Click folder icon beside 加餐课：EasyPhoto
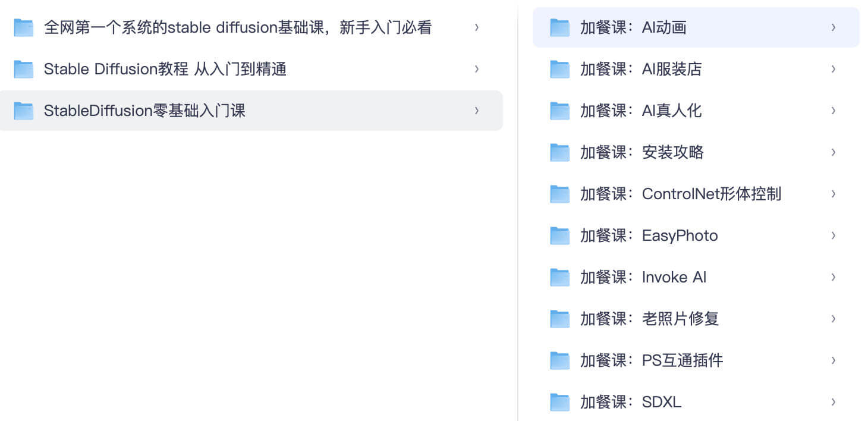This screenshot has height=421, width=868. coord(559,235)
